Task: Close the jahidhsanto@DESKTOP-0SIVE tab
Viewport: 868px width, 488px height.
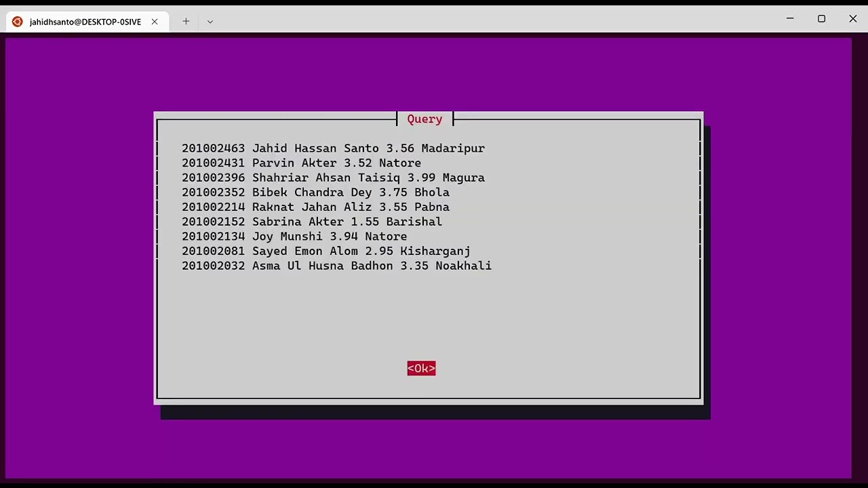Action: click(155, 22)
